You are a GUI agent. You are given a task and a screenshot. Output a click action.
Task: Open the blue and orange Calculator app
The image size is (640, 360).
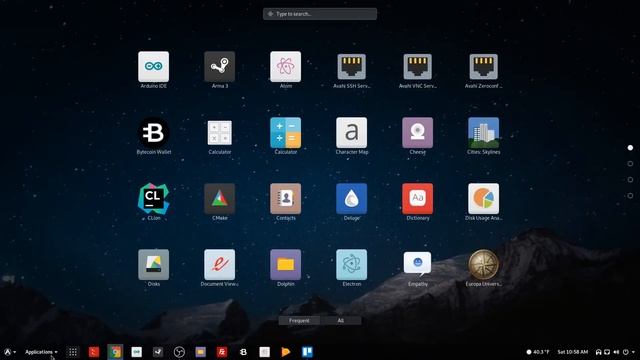point(286,133)
